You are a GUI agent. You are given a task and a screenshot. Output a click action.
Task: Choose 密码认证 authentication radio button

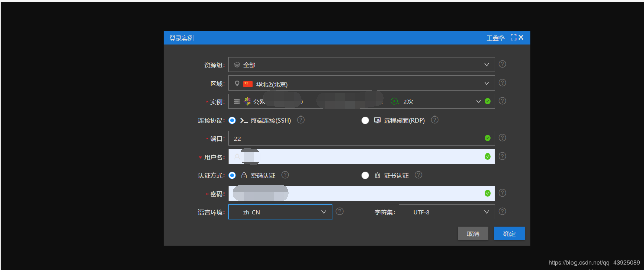(232, 175)
